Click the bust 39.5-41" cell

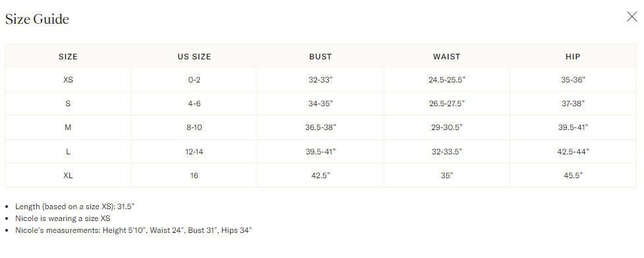tap(320, 152)
